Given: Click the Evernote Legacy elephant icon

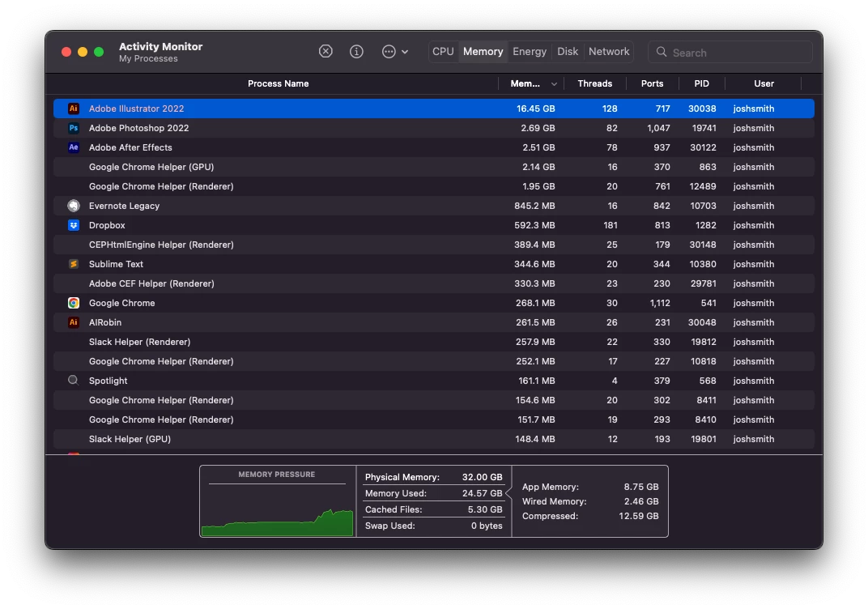Looking at the screenshot, I should (74, 206).
